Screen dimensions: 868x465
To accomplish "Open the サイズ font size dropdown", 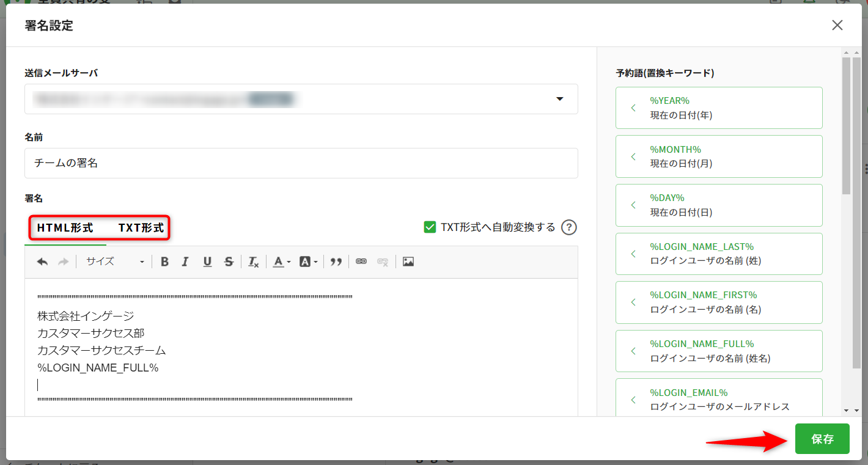I will 115,262.
